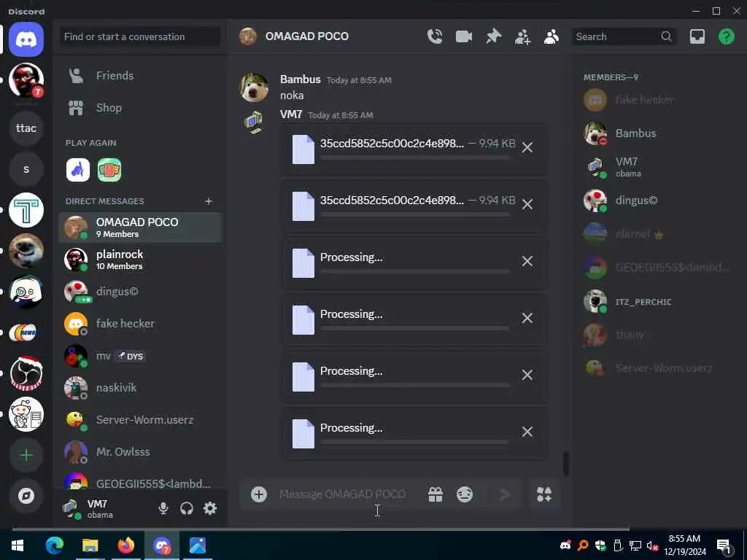Open direct message with mv DYS
The width and height of the screenshot is (747, 560).
pyautogui.click(x=139, y=356)
